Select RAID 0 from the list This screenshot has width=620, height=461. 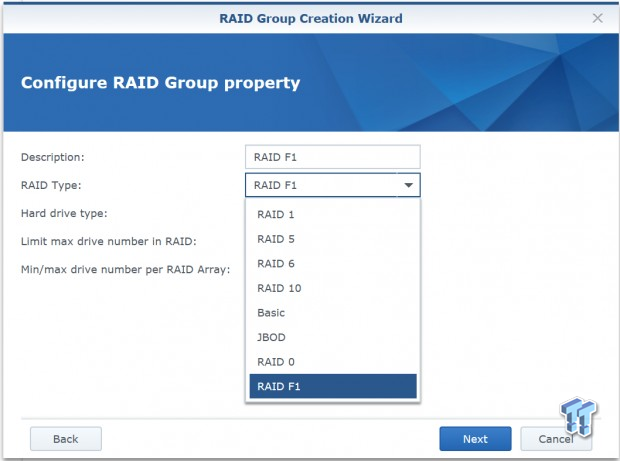(x=333, y=361)
